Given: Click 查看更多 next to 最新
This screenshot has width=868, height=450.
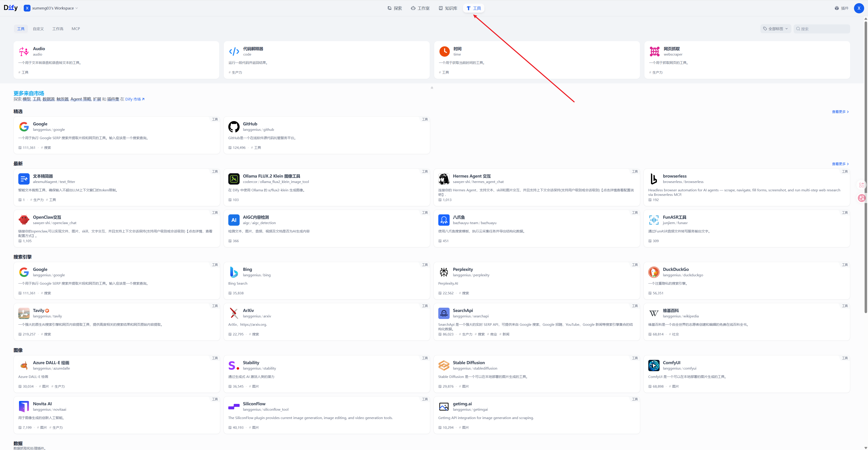Looking at the screenshot, I should click(840, 164).
